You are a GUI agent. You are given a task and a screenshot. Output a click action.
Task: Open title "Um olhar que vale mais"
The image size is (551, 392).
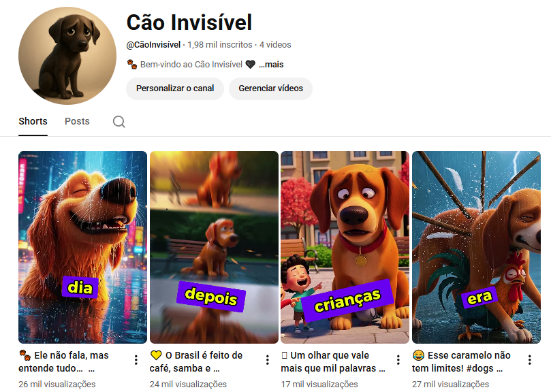tap(332, 362)
